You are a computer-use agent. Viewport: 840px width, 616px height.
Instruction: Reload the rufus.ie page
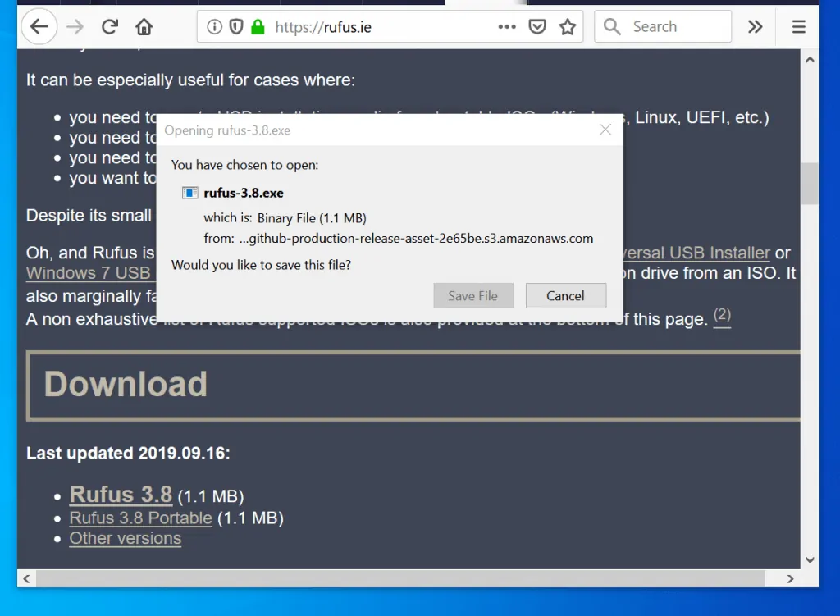(x=109, y=25)
